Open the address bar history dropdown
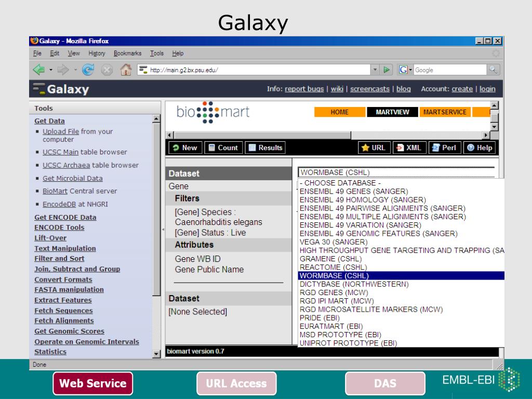Screen dimensions: 532x399 [375, 70]
